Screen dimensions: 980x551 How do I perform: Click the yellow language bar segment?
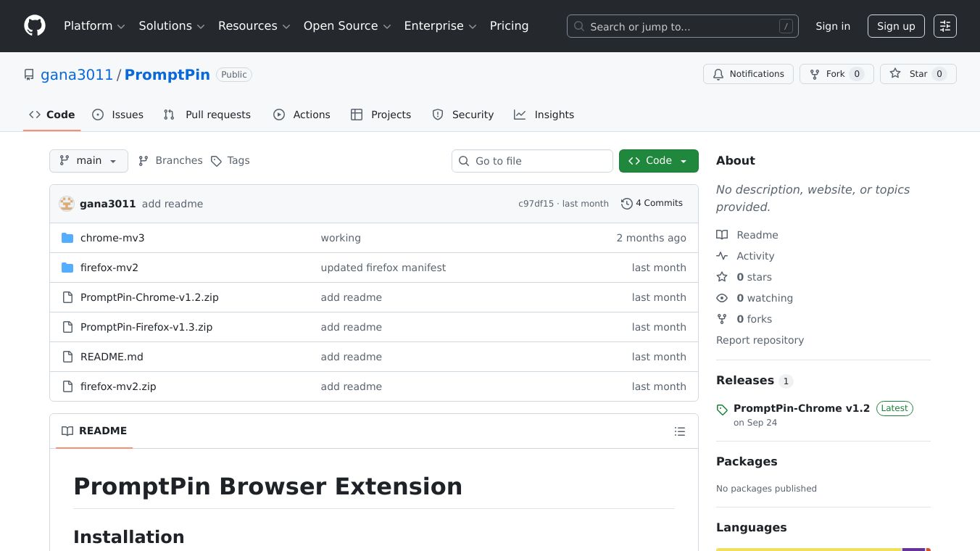808,549
